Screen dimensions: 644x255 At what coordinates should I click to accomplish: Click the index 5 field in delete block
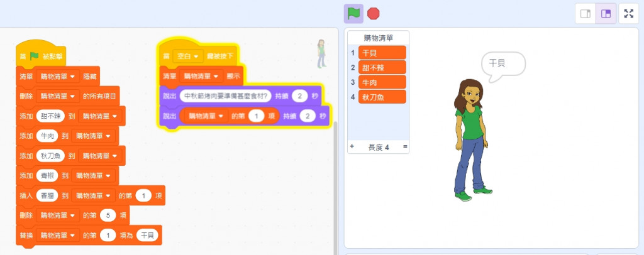[108, 215]
